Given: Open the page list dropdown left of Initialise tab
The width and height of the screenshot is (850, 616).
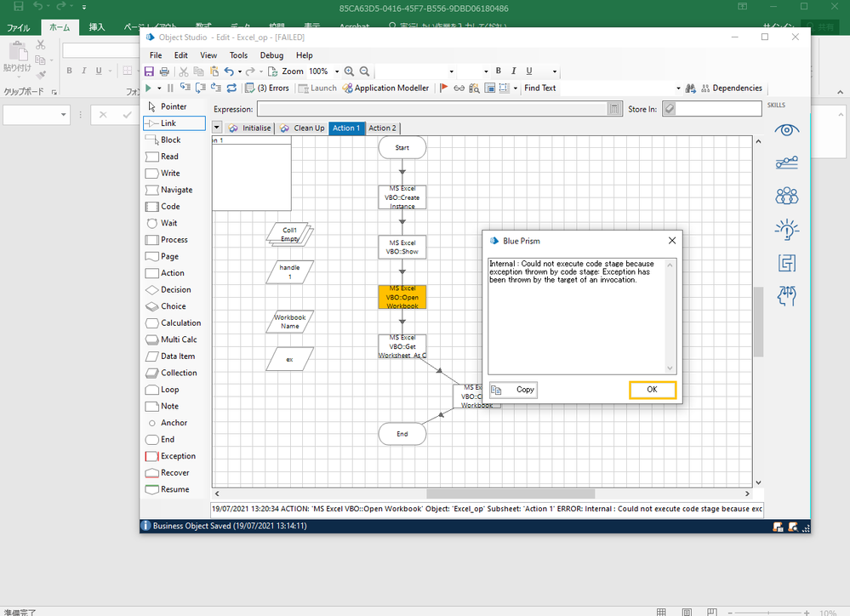Looking at the screenshot, I should click(x=217, y=128).
